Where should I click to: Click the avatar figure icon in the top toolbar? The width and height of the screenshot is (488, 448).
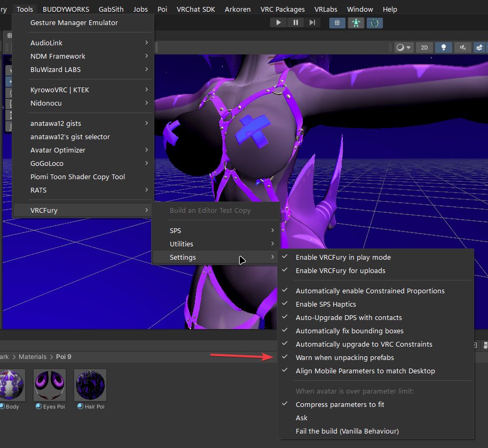tap(356, 23)
